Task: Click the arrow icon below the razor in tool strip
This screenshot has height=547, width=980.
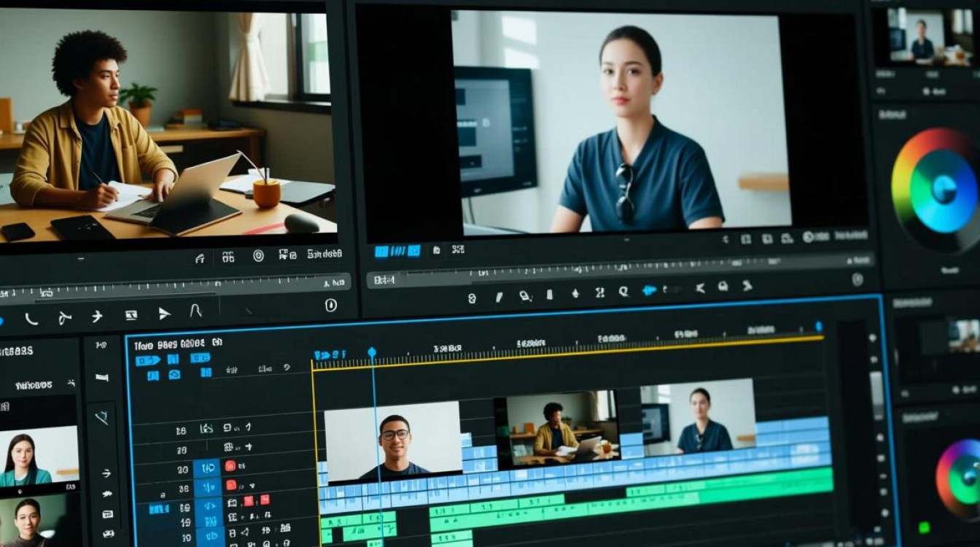Action: 106,473
